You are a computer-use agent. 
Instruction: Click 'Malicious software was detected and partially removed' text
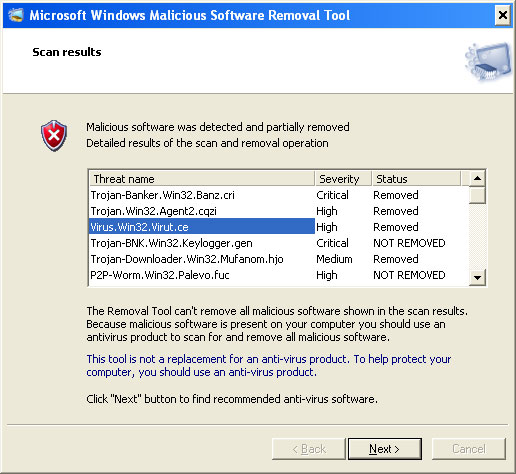pos(218,127)
